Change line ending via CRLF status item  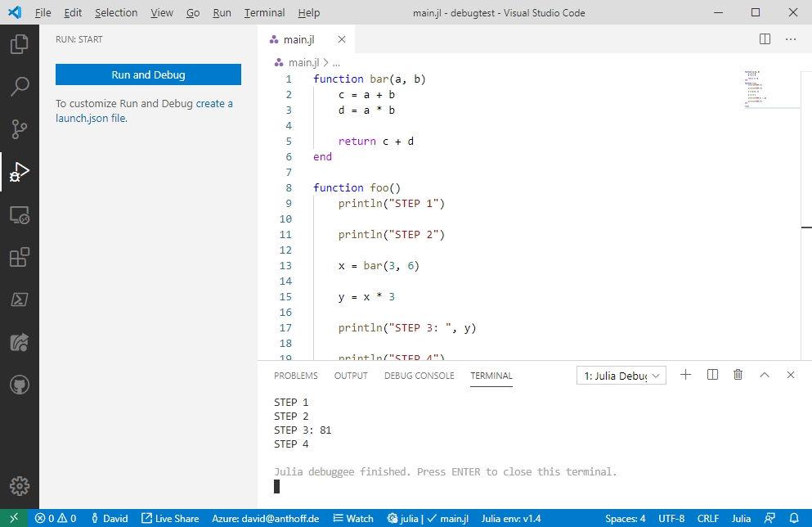[x=708, y=518]
